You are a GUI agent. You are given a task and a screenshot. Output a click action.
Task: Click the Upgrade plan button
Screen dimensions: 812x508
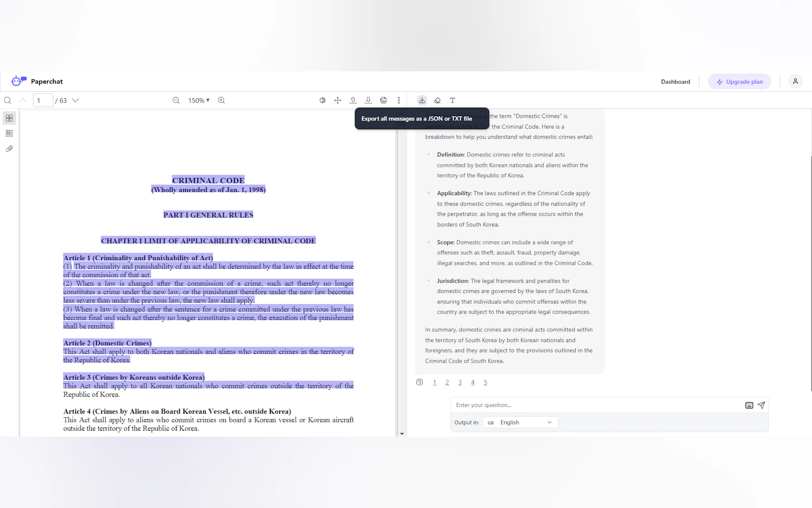[739, 82]
